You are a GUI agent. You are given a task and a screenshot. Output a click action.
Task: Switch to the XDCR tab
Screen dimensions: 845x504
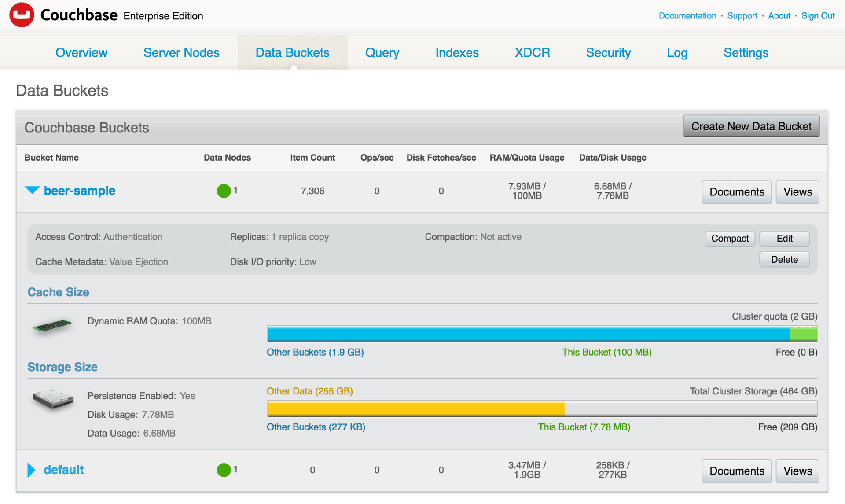click(532, 52)
